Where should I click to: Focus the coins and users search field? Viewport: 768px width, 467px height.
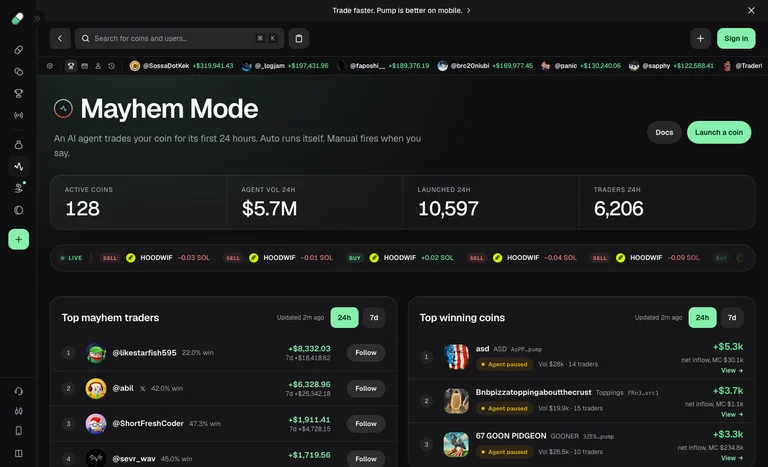pos(179,38)
